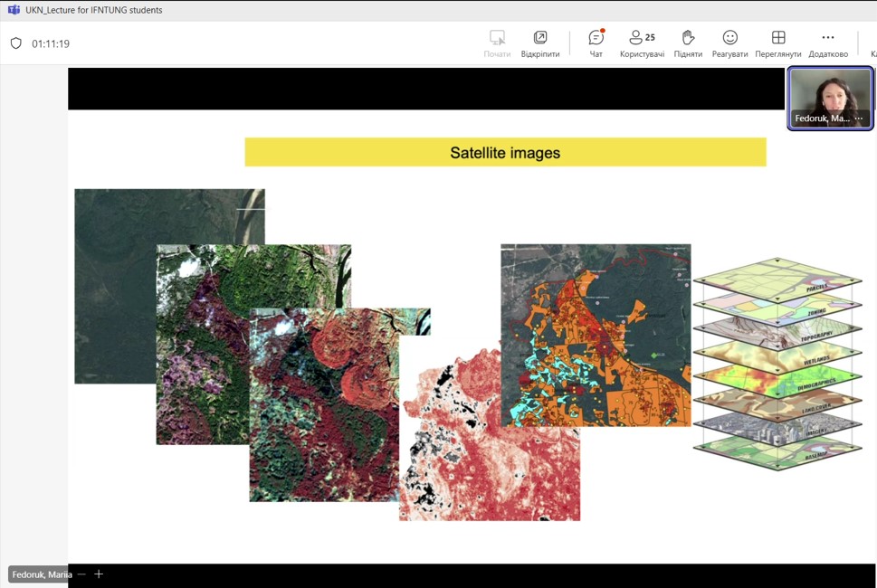Screen dimensions: 877x588
Task: Click the stacked GIS layers diagram
Action: (776, 364)
